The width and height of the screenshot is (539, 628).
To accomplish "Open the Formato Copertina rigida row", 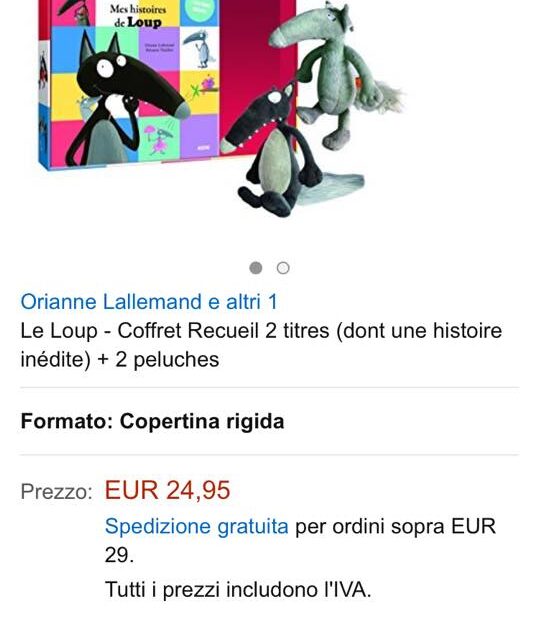I will (x=270, y=421).
